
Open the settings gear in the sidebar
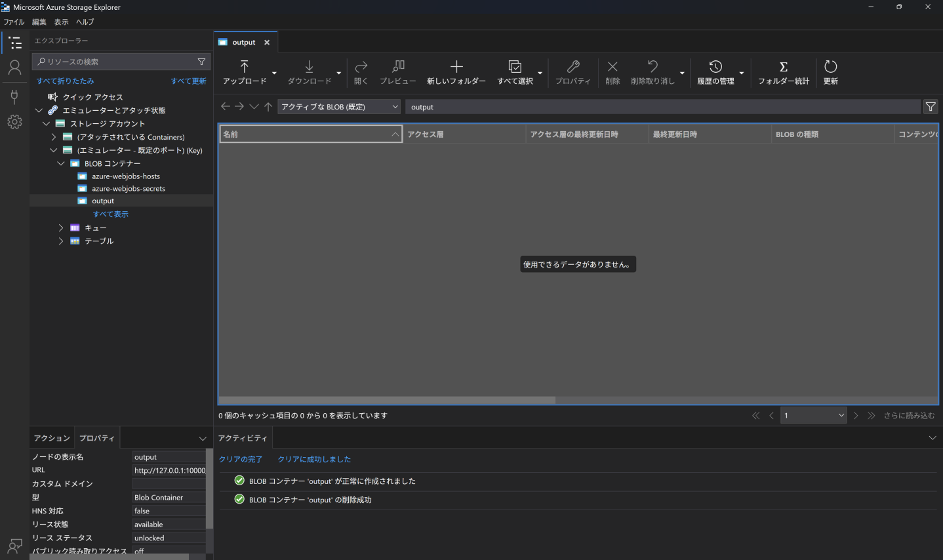pos(14,122)
